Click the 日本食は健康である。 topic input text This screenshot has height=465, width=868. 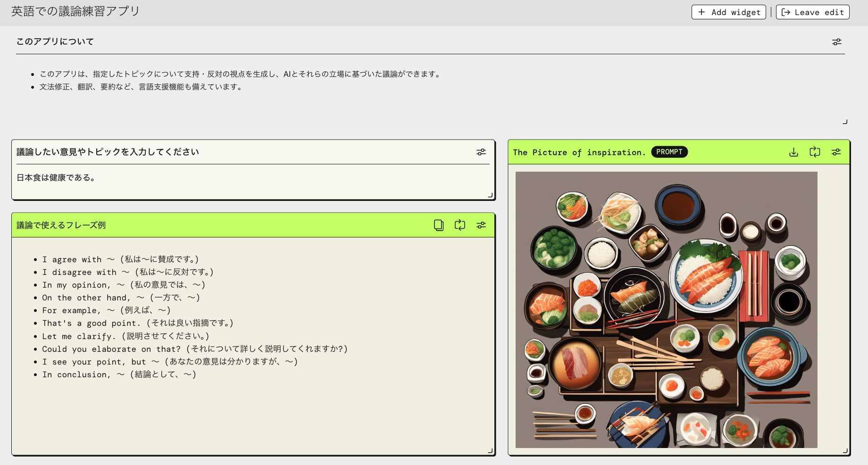(56, 177)
